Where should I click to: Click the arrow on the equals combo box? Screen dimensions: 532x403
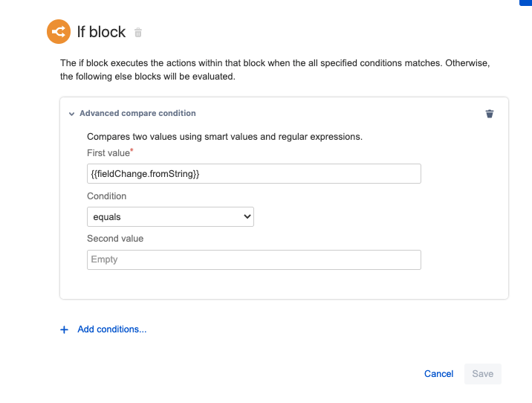(x=247, y=217)
